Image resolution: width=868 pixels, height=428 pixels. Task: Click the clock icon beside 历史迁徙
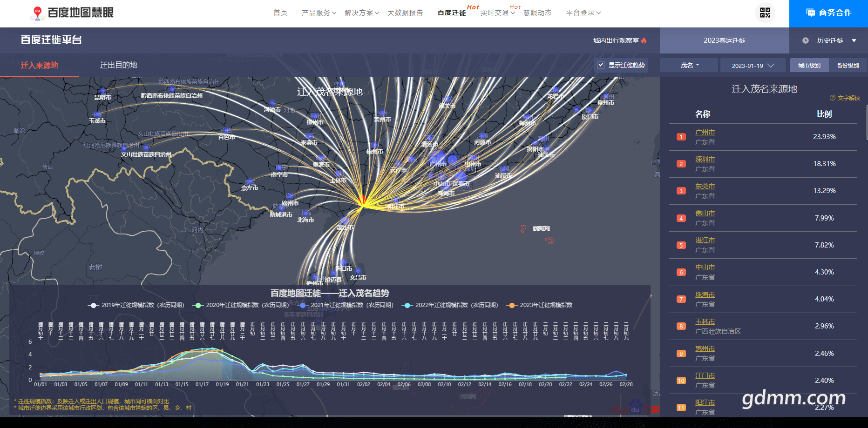(x=806, y=40)
